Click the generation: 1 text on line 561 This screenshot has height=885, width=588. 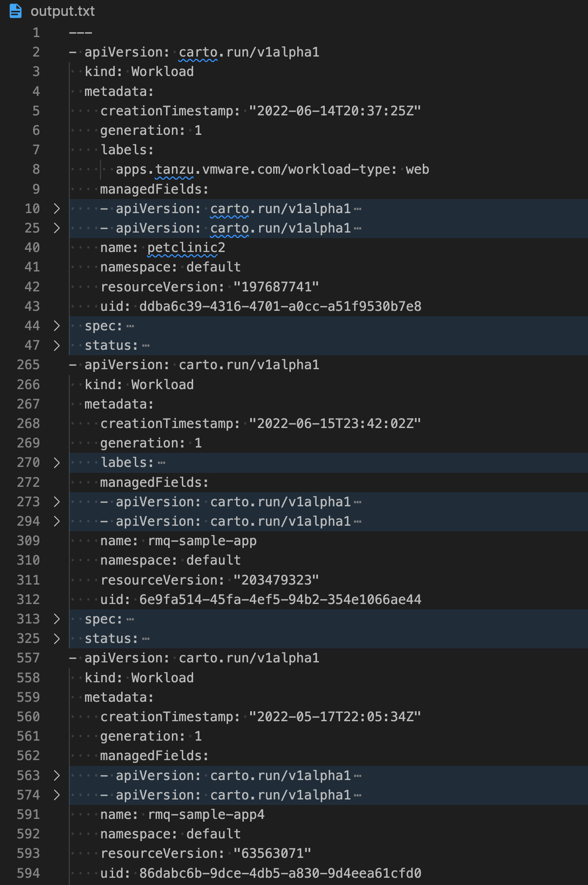tap(151, 736)
